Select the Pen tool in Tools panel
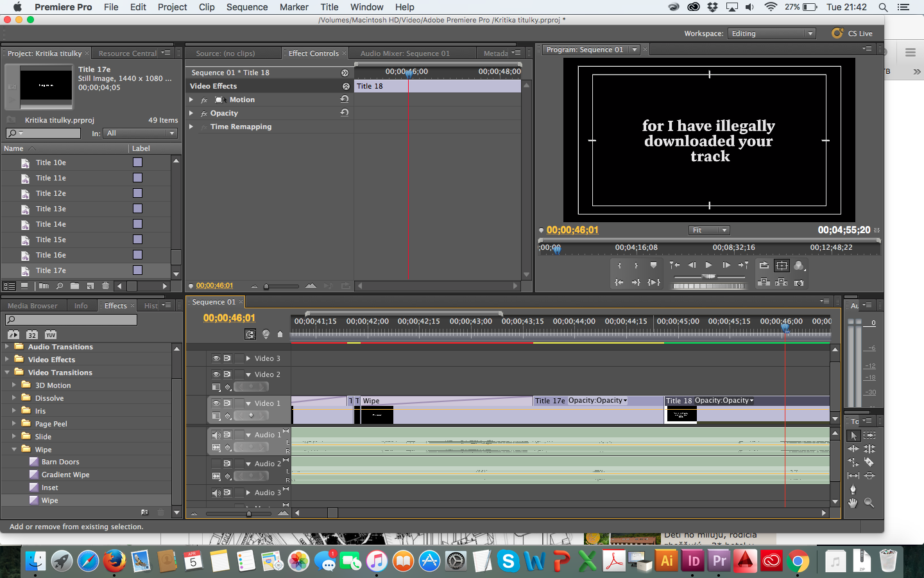This screenshot has width=924, height=578. tap(853, 489)
